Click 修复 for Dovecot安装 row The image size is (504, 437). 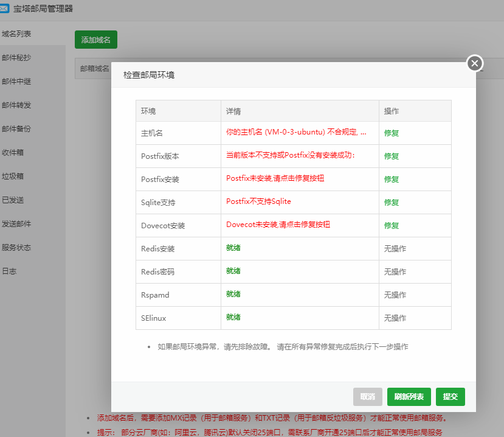tap(391, 225)
